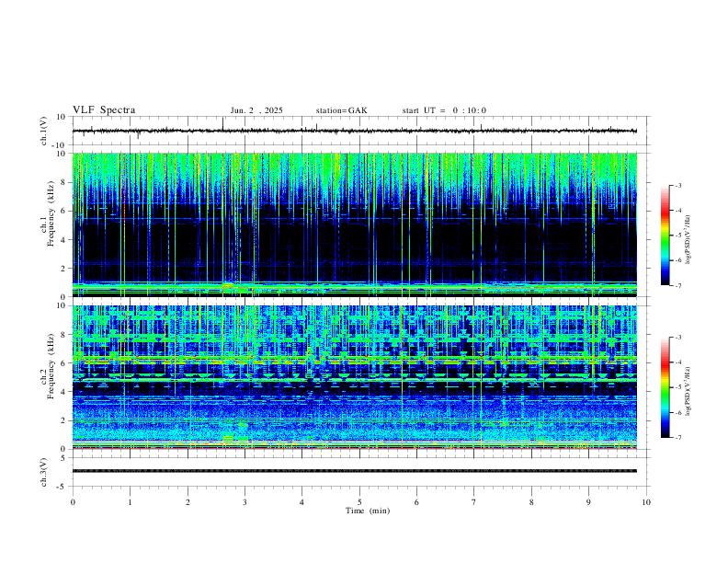
Task: Click the "station=GAK" label
Action: 341,110
